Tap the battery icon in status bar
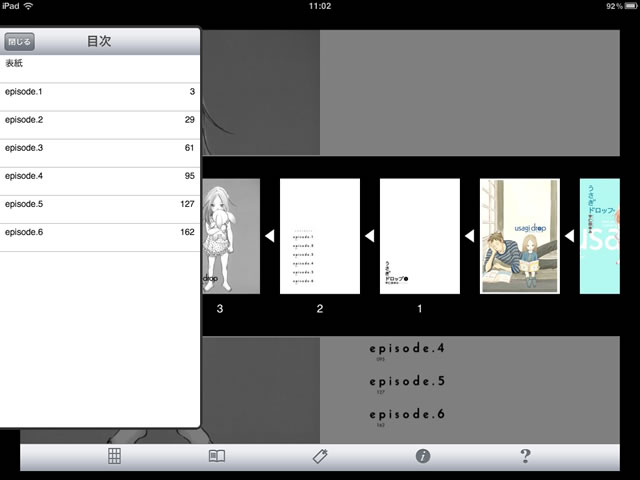 [631, 6]
